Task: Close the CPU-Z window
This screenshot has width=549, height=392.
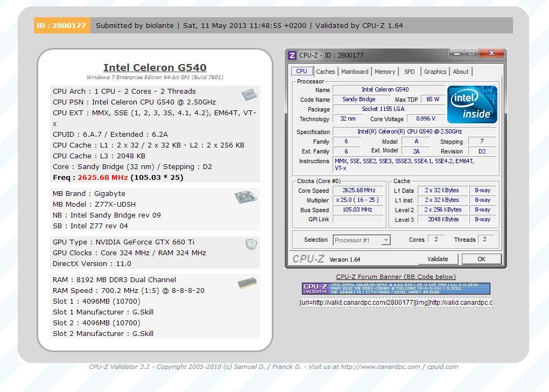Action: coord(491,53)
